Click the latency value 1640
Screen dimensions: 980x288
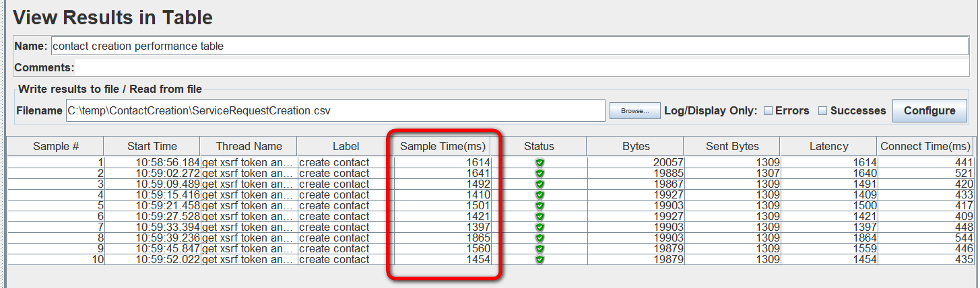[x=865, y=174]
